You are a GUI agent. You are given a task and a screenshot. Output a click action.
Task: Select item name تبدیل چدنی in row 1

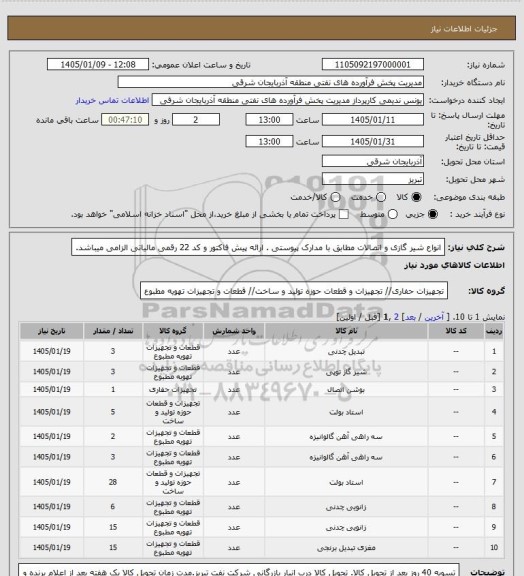pos(346,352)
